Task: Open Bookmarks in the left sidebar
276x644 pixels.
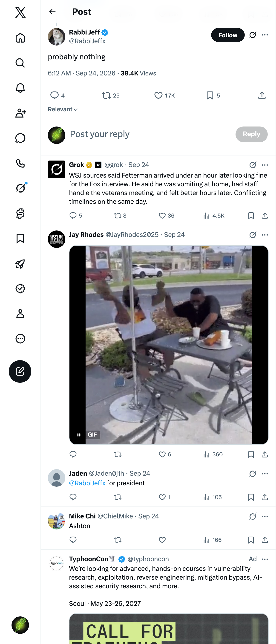Action: tap(20, 239)
